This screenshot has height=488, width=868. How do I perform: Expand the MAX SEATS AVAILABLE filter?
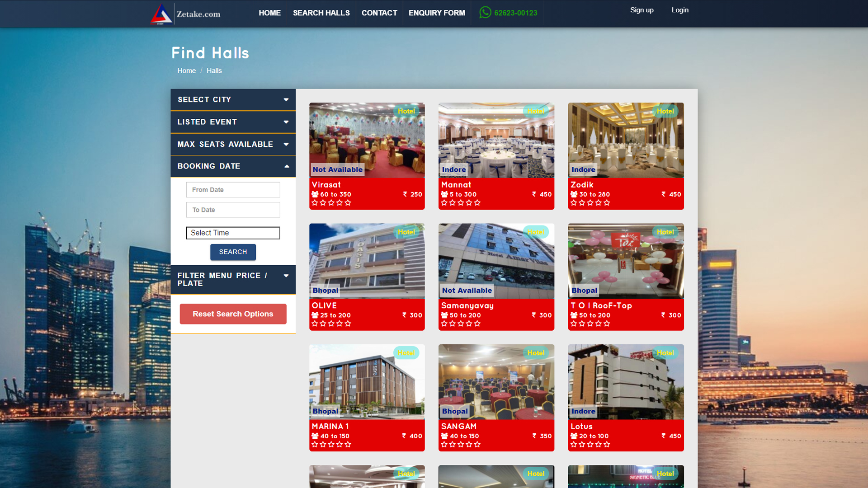pos(233,144)
